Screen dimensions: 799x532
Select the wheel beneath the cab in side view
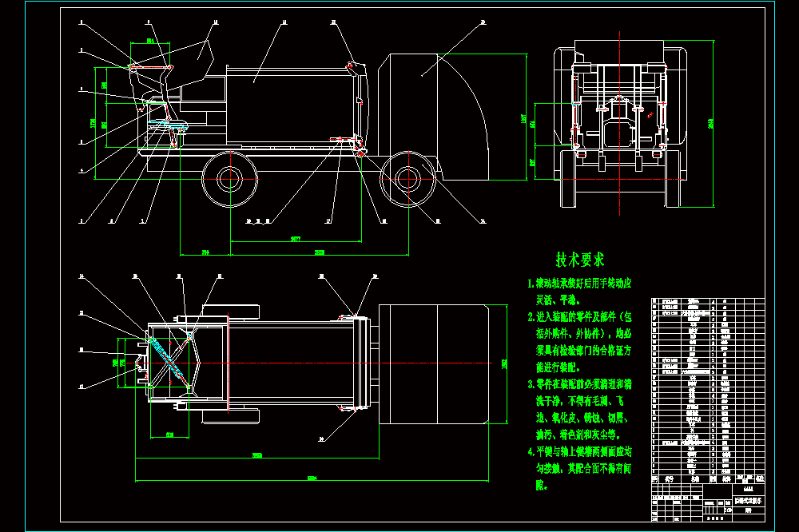pos(407,179)
